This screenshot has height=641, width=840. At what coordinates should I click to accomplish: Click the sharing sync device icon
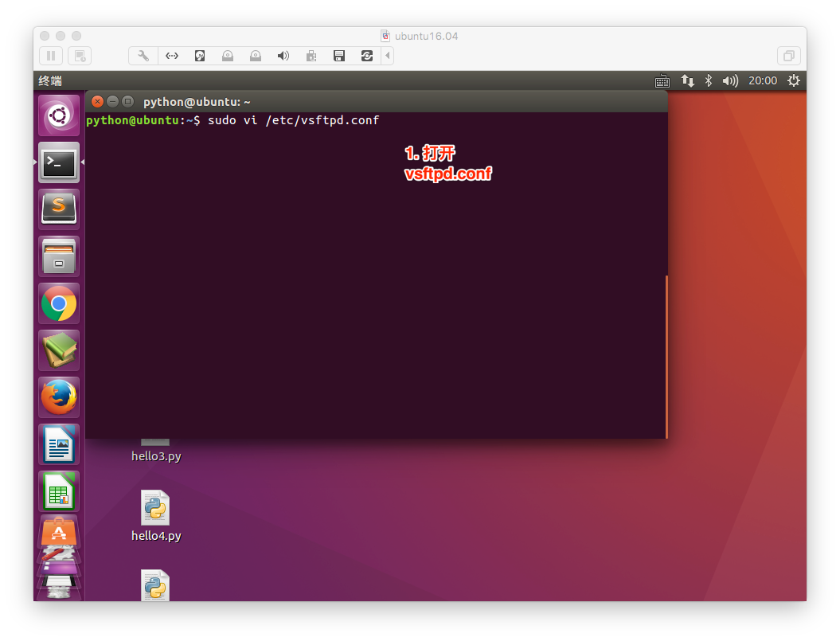[367, 56]
